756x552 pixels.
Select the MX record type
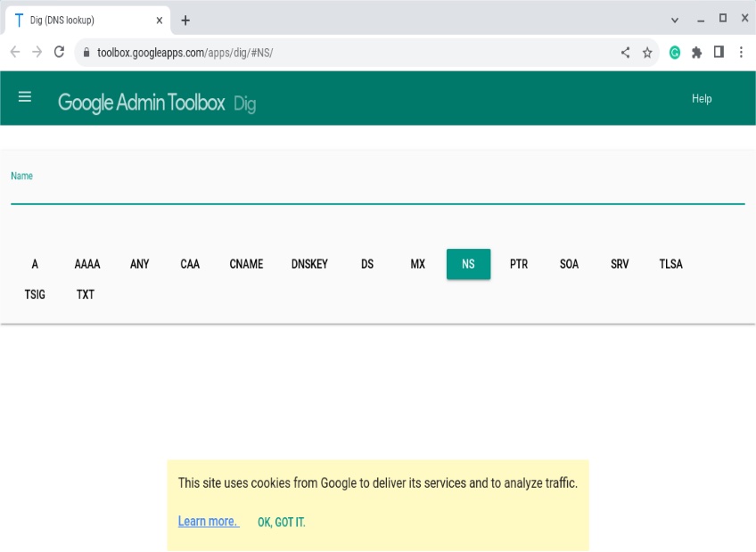coord(417,264)
